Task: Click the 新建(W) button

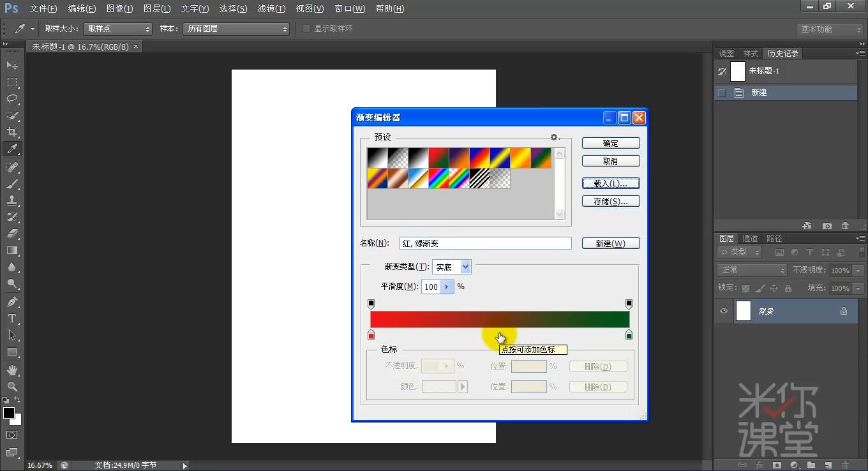Action: (x=610, y=243)
